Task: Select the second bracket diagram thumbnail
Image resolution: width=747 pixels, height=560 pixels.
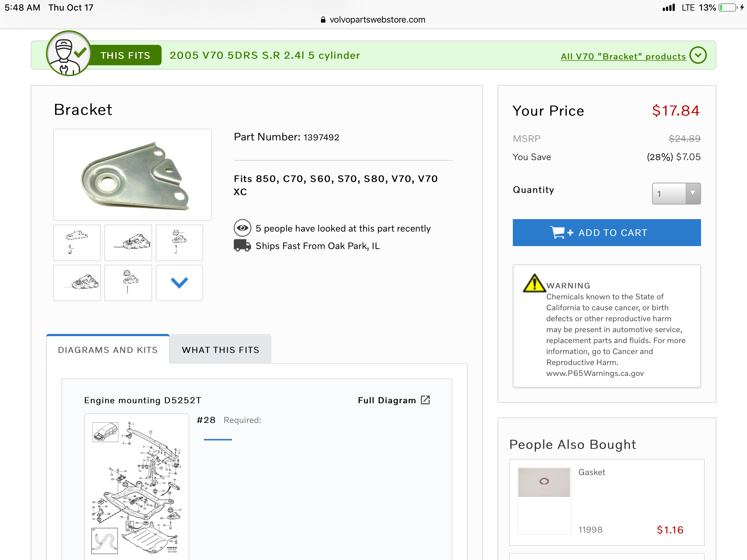Action: 128,242
